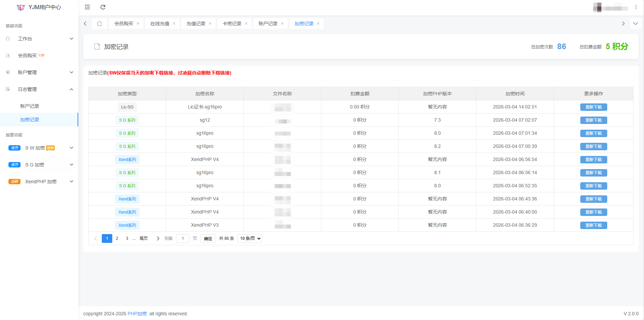Screen dimensions: 644x320
Task: Open the tab operations dropdown arrow
Action: coord(635,24)
